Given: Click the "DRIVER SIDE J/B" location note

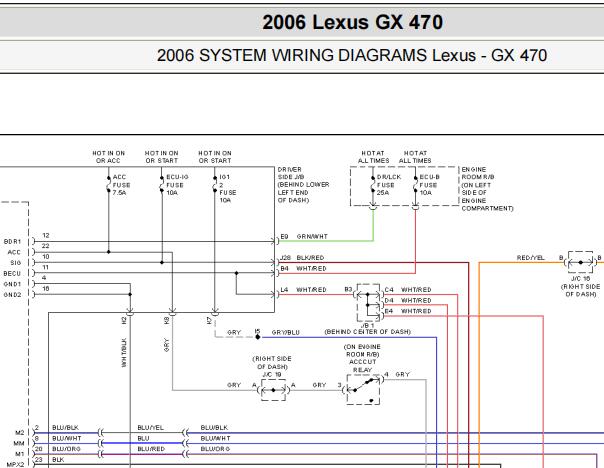Looking at the screenshot, I should point(303,185).
